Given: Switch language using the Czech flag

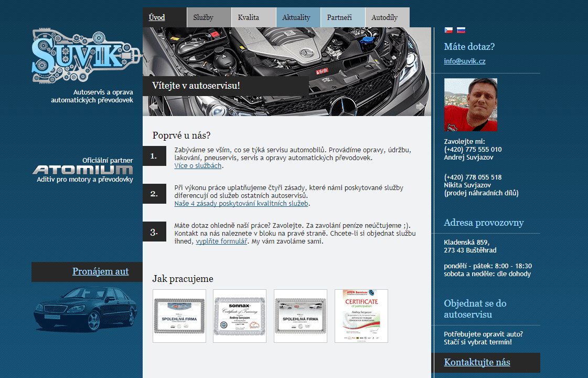Looking at the screenshot, I should click(x=448, y=30).
